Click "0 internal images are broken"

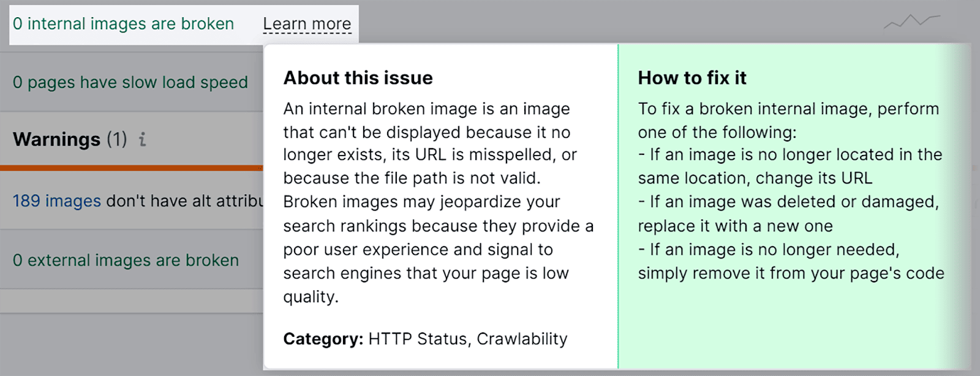(123, 24)
